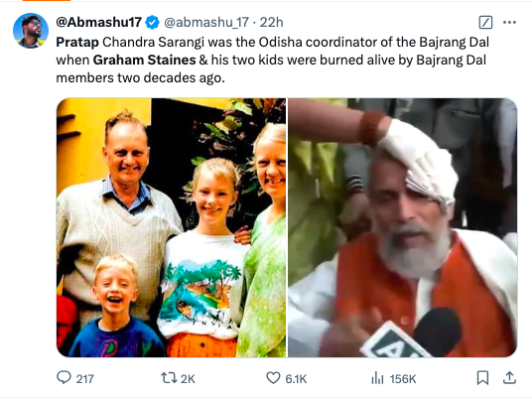Click the bold Pratap word in tweet
The image size is (532, 398).
tap(77, 43)
